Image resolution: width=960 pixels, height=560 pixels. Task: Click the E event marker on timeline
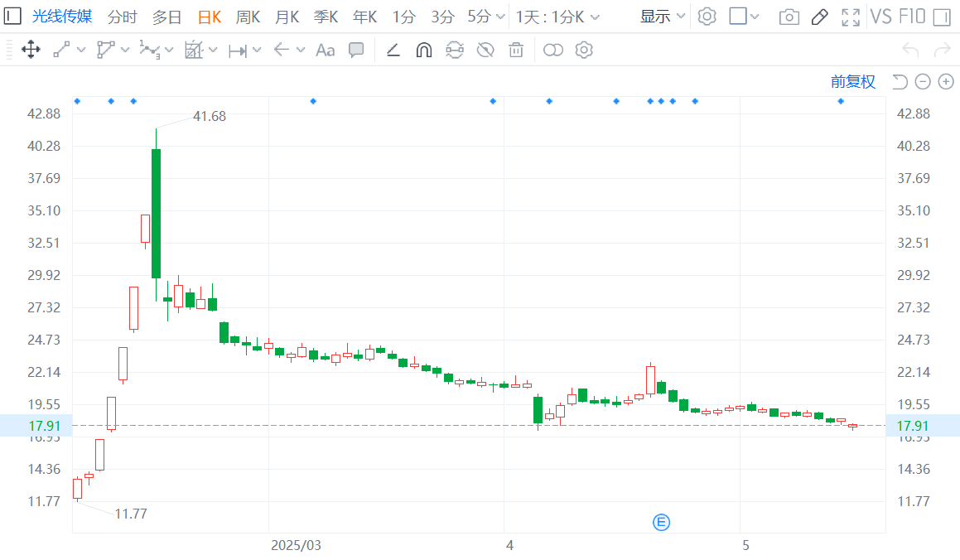pos(661,522)
